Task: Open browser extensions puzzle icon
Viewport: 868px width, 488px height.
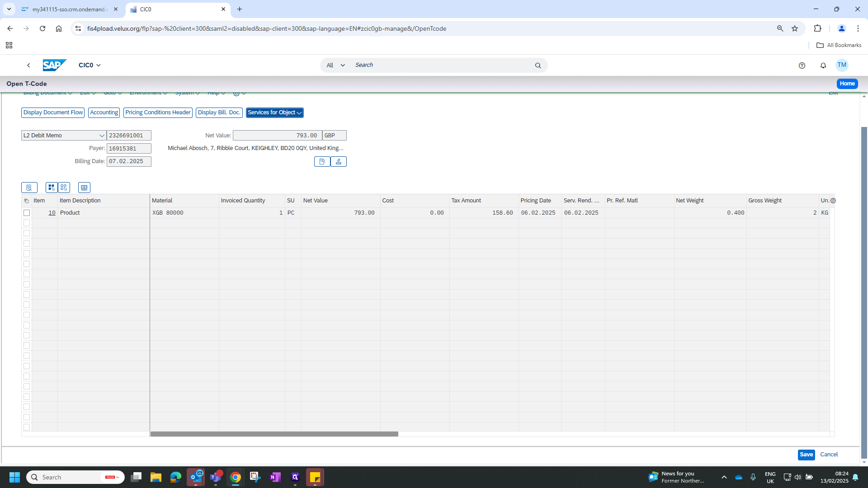Action: click(x=817, y=28)
